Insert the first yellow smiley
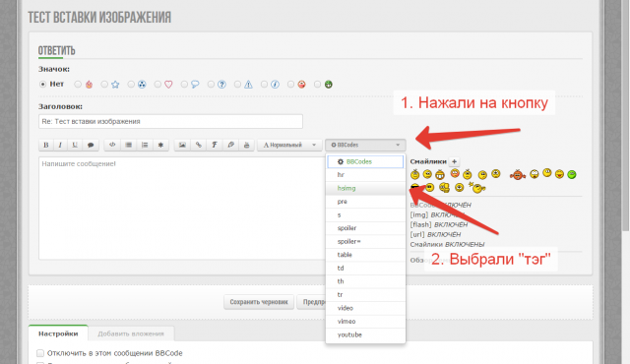The width and height of the screenshot is (630, 364). point(414,174)
